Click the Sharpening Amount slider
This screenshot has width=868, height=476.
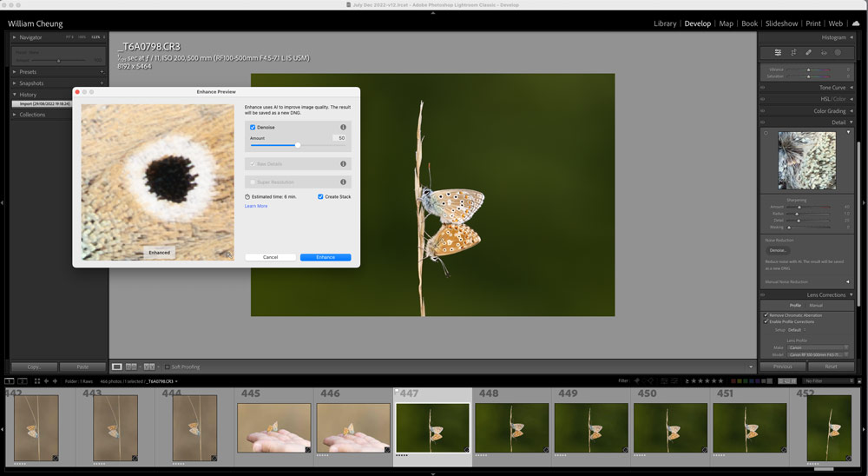(x=808, y=208)
